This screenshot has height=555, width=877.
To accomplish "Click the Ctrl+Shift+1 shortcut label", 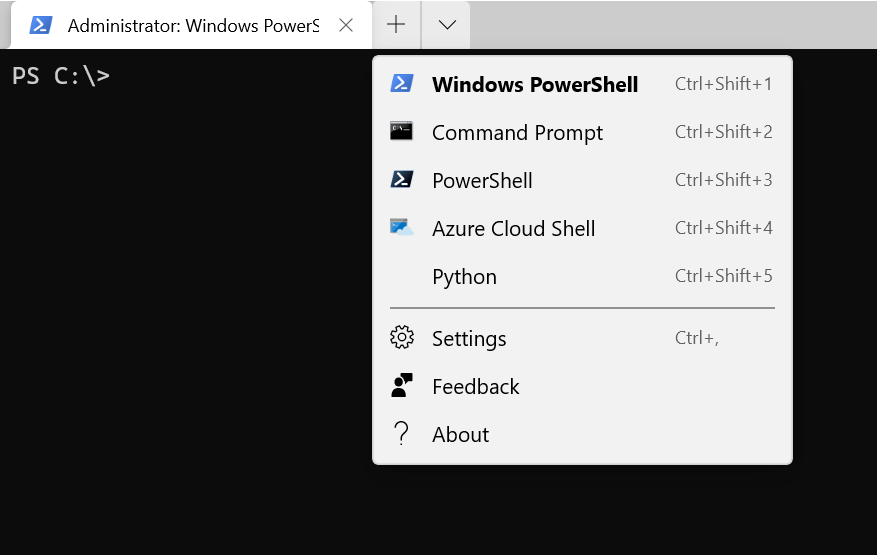I will (x=723, y=84).
